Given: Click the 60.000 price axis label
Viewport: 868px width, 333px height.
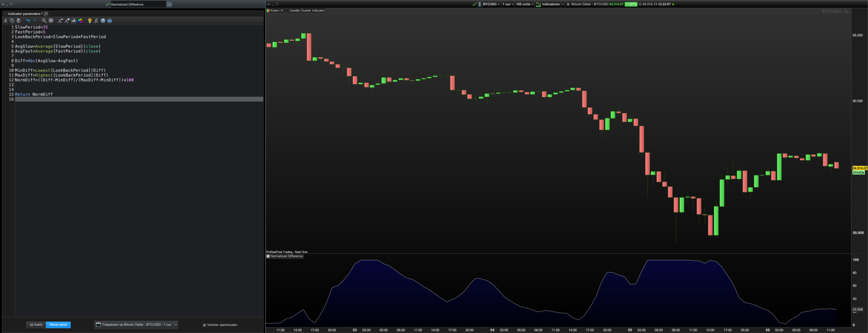Looking at the screenshot, I should point(857,101).
